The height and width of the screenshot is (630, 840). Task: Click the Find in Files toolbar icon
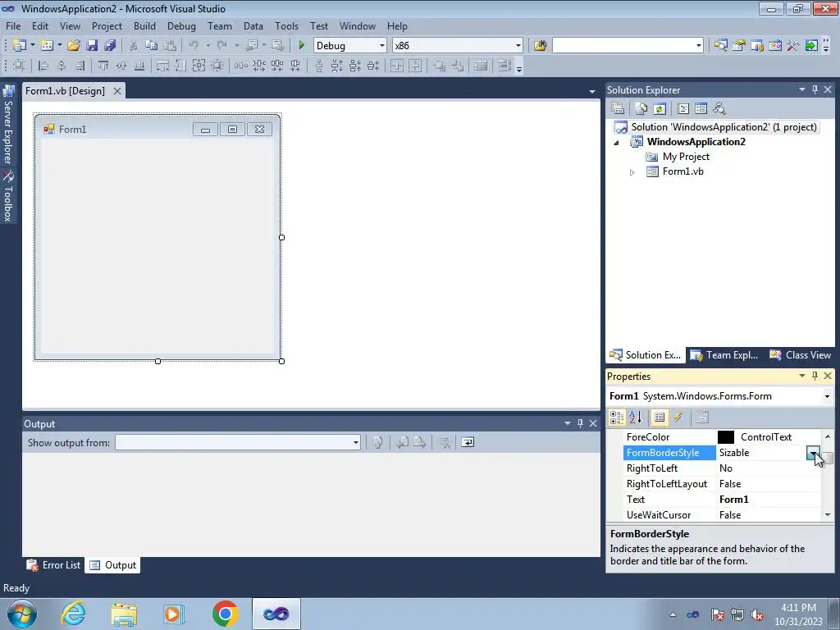[540, 46]
